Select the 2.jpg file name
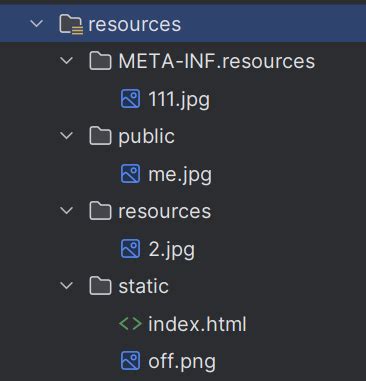Screen dimensions: 366x381 pos(171,250)
